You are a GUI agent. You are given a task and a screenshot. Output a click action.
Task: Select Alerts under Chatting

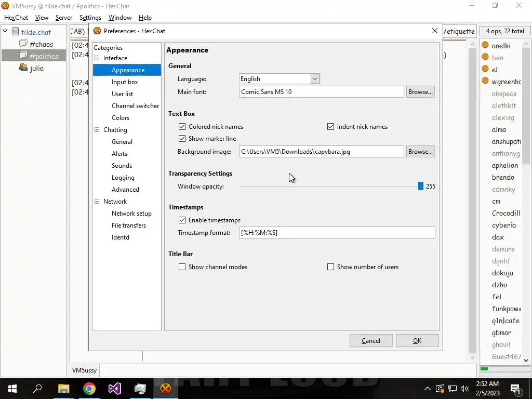(119, 154)
